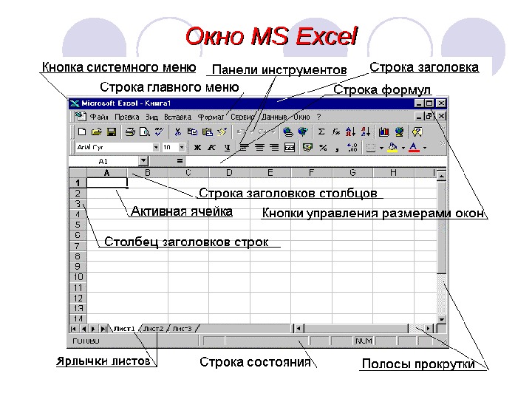This screenshot has height=399, width=532.
Task: Run the spelling check icon
Action: pyautogui.click(x=159, y=132)
